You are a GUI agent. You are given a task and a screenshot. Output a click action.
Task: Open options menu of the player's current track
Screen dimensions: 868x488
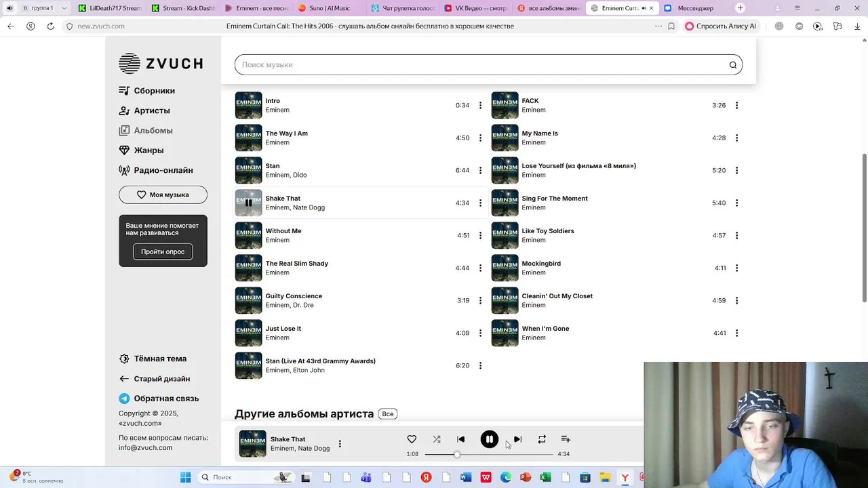(x=340, y=444)
